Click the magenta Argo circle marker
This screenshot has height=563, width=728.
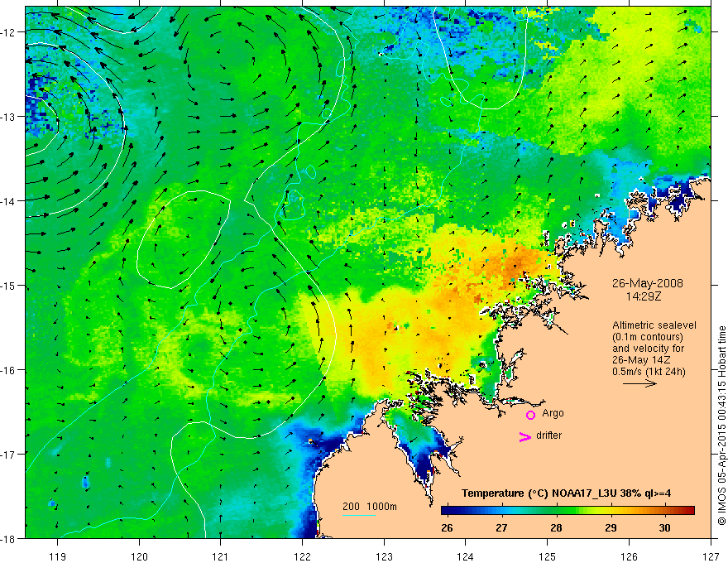(x=530, y=415)
